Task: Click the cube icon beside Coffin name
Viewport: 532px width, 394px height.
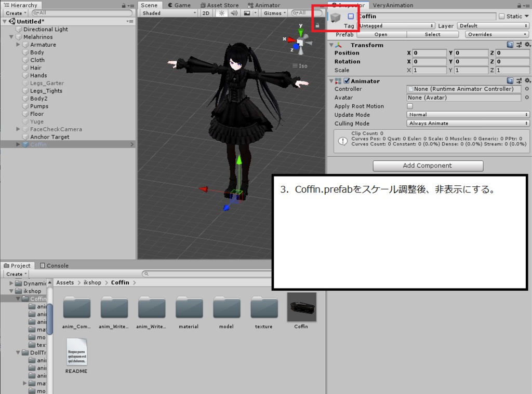Action: click(335, 16)
